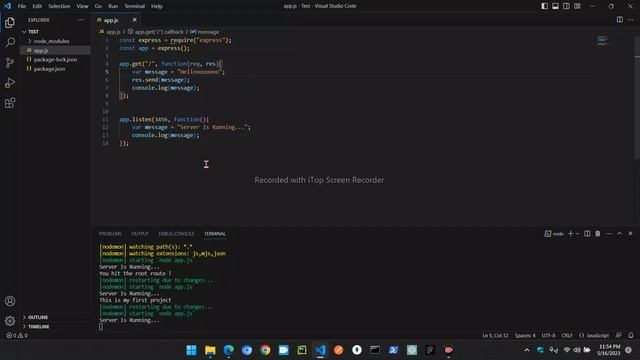
Task: Open the Go menu
Action: click(x=98, y=6)
